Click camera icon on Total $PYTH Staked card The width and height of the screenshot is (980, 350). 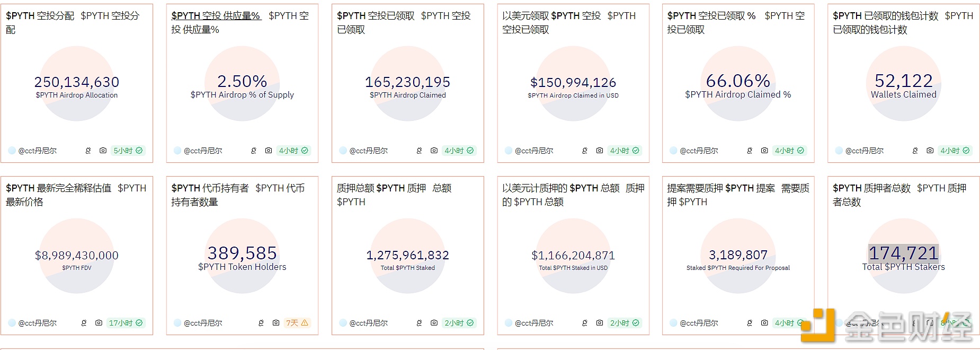click(434, 323)
